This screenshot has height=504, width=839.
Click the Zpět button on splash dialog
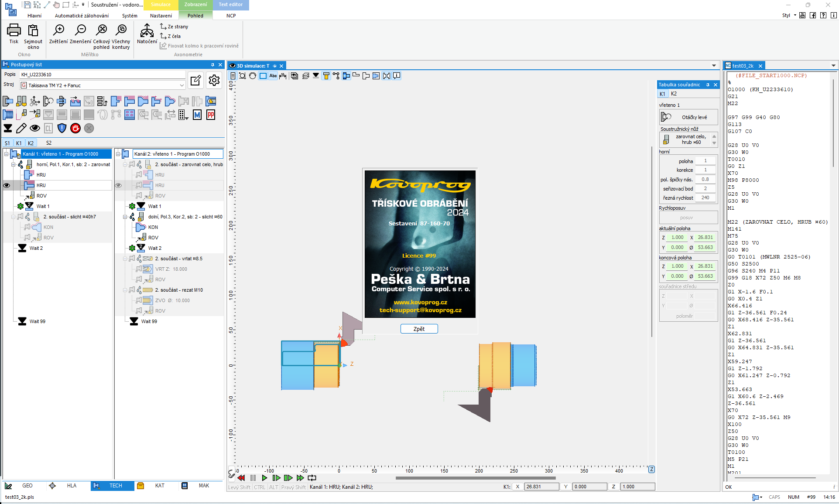[x=419, y=329]
